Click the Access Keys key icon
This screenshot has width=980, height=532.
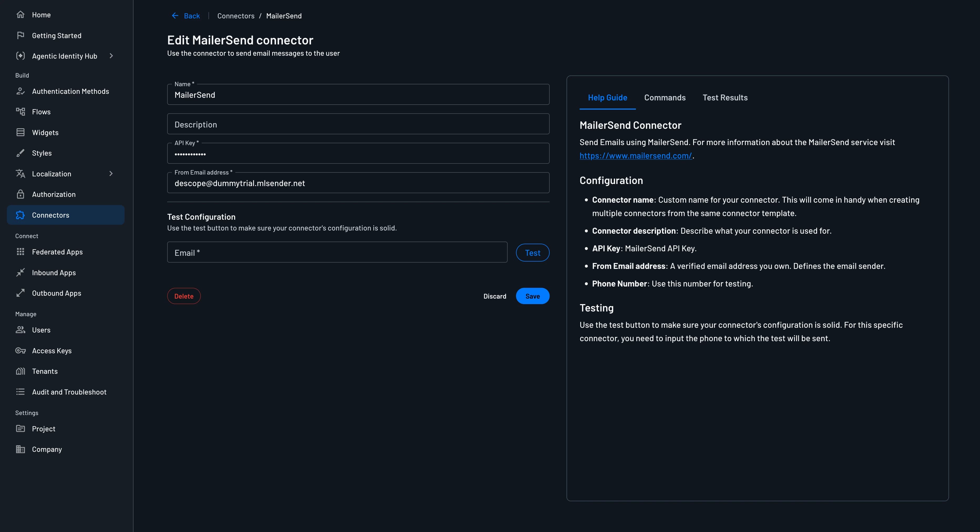tap(21, 351)
